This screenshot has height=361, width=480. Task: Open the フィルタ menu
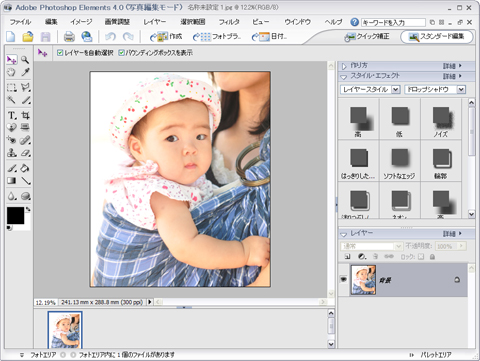(229, 22)
